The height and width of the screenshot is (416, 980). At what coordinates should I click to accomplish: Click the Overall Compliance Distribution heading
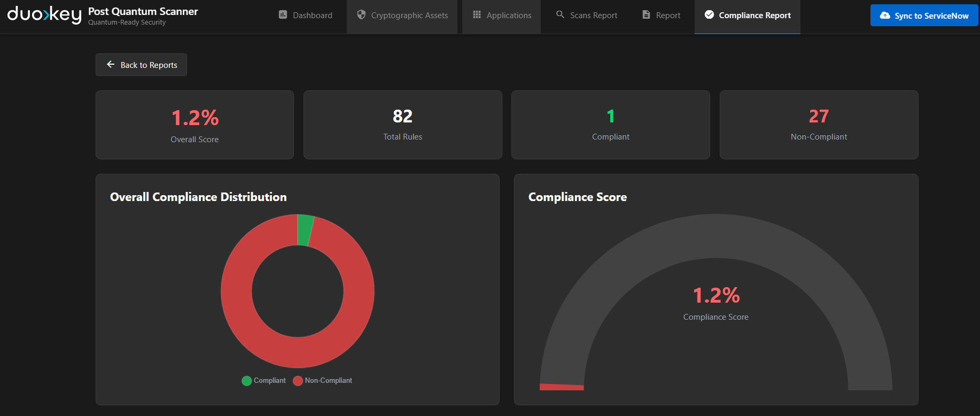pyautogui.click(x=198, y=197)
